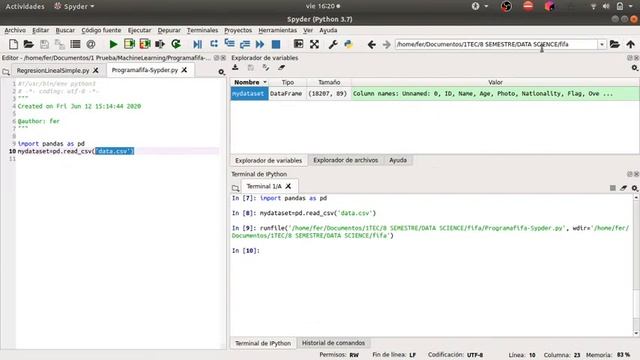Go back with the left arrow
Viewport: 640px width, 360px height.
click(371, 44)
